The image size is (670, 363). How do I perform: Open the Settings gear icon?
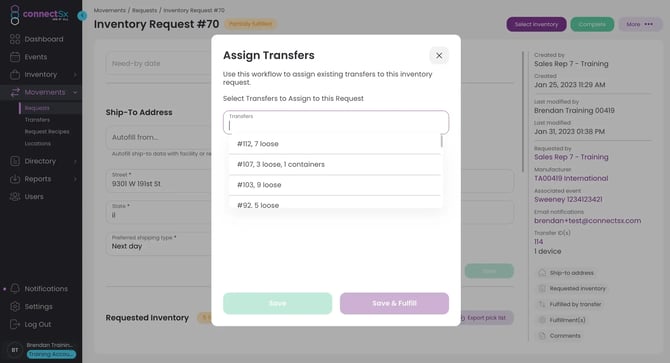(x=15, y=306)
